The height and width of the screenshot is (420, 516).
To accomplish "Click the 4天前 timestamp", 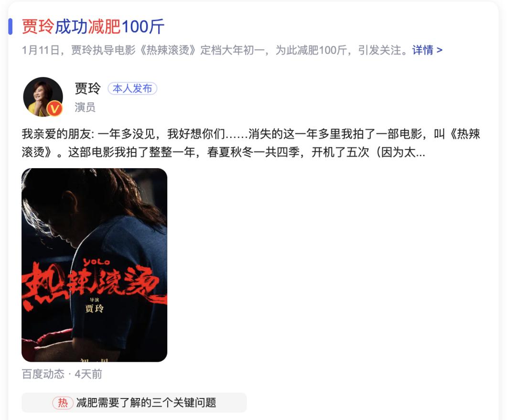I will pyautogui.click(x=88, y=374).
